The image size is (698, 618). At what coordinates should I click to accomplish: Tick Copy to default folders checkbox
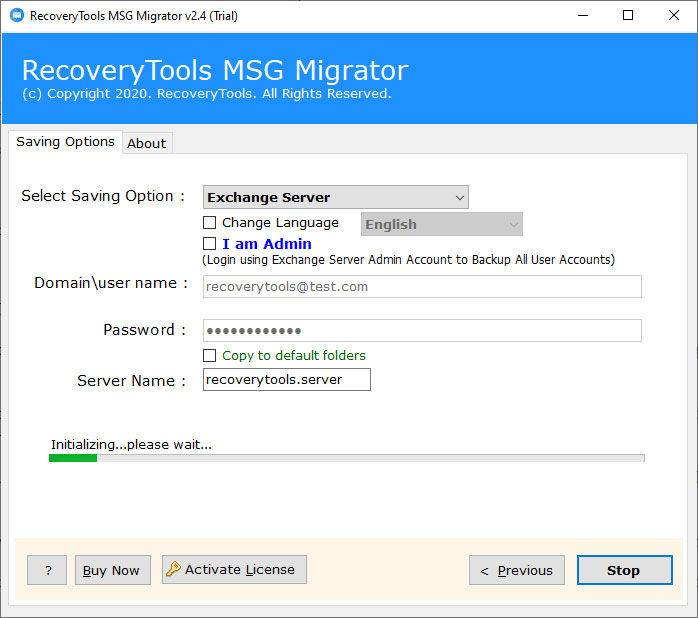click(x=209, y=355)
